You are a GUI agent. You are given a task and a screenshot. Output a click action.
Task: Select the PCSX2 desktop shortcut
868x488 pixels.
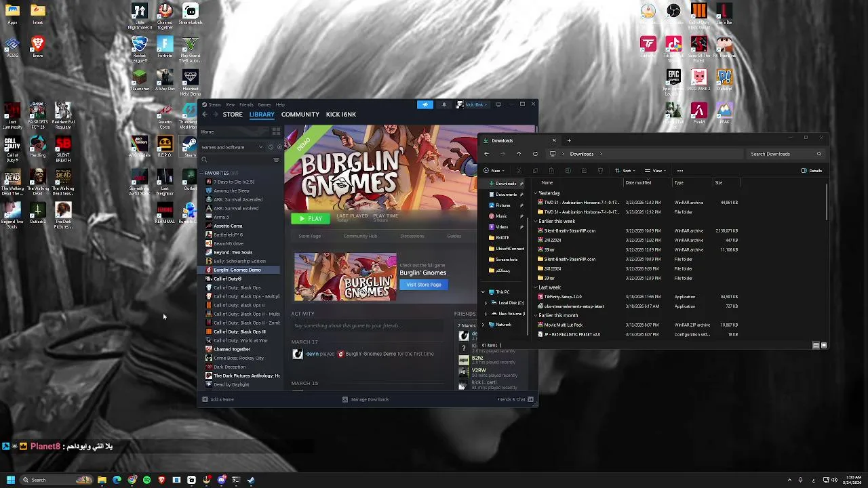(x=12, y=47)
